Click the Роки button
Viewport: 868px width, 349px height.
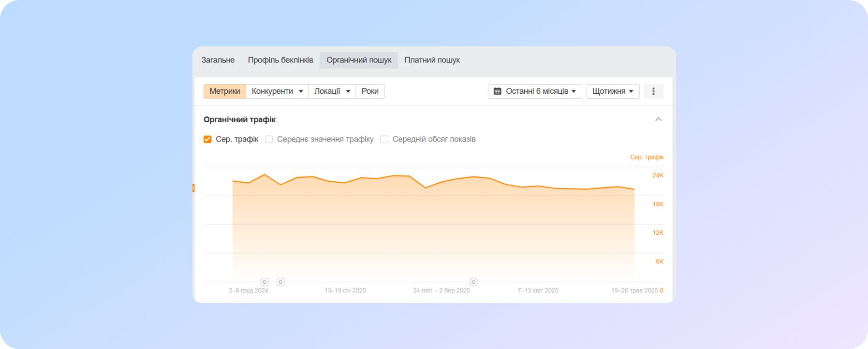(370, 91)
